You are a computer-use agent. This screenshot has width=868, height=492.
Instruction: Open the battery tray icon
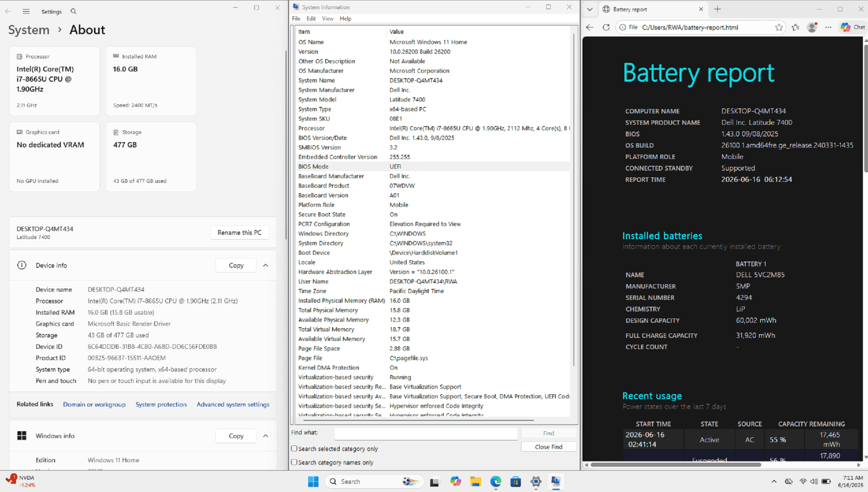(x=826, y=482)
